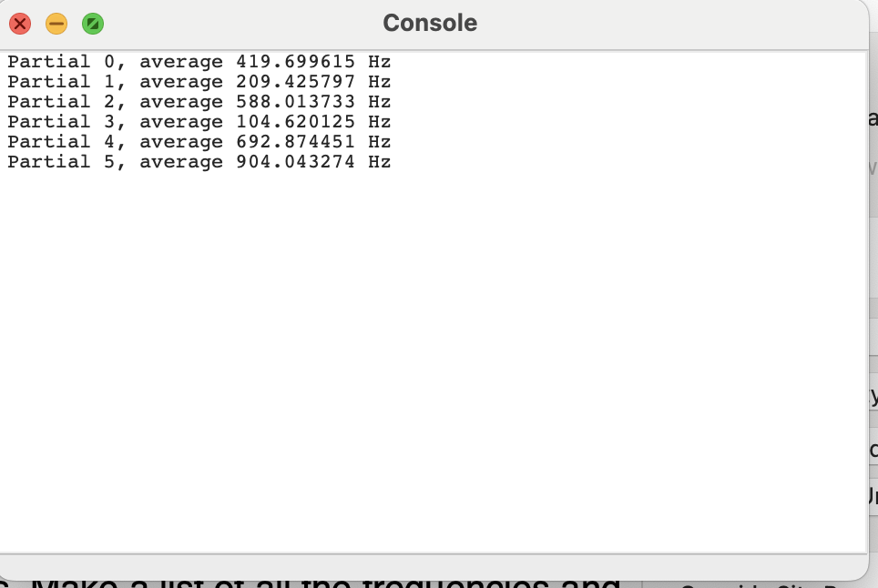Minimize the Console window with yellow button
878x588 pixels.
click(56, 24)
